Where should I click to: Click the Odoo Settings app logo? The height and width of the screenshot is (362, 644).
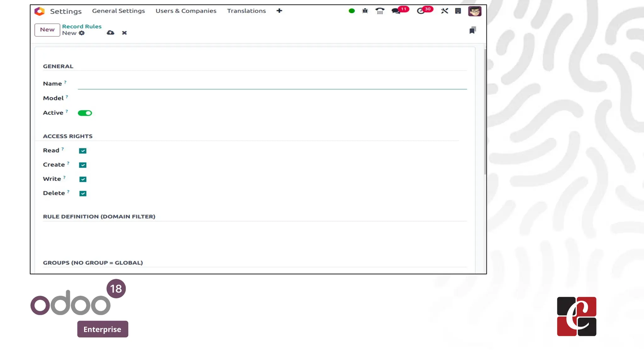point(40,11)
